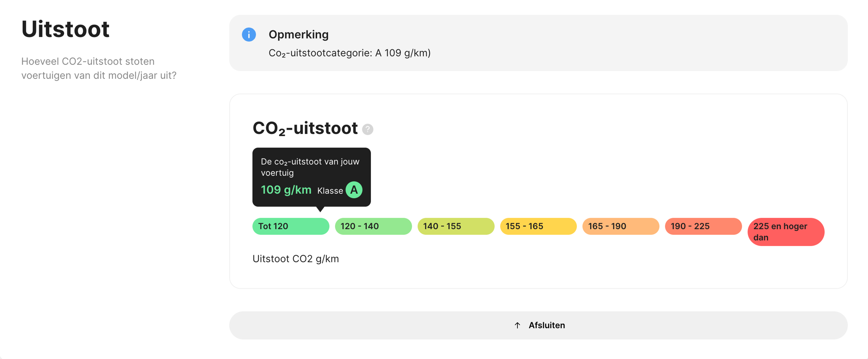Select the 155 - 165 yellow range
The image size is (868, 359).
(x=538, y=226)
